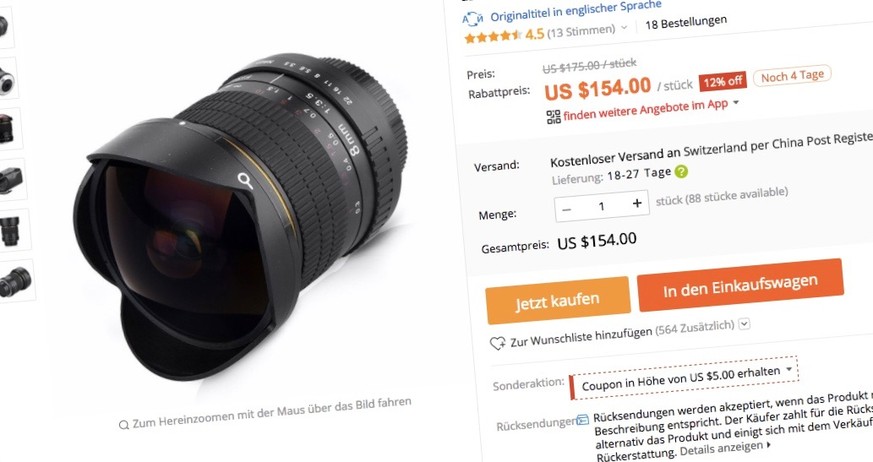Click the QR code icon for app offers
Viewport: 873px width, 462px height.
(553, 116)
